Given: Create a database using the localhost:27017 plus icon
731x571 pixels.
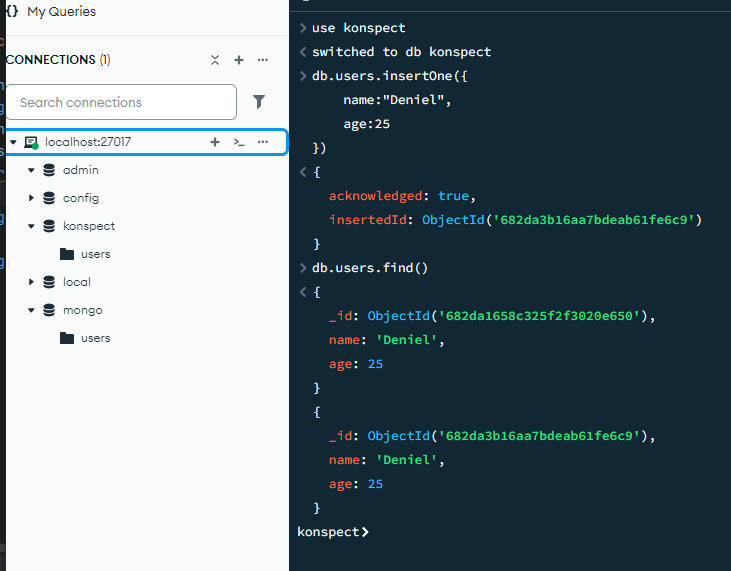Looking at the screenshot, I should point(215,142).
